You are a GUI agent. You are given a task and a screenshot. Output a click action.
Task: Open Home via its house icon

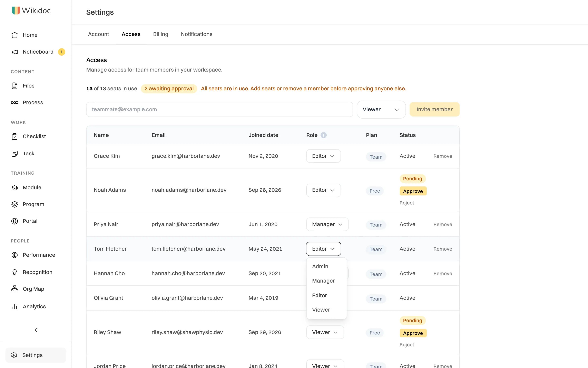coord(14,35)
